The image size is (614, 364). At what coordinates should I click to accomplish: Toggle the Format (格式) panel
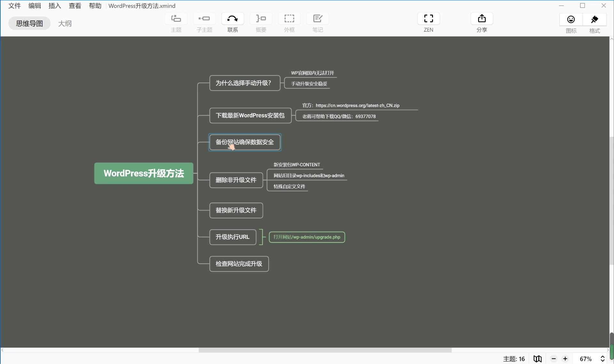[x=594, y=20]
